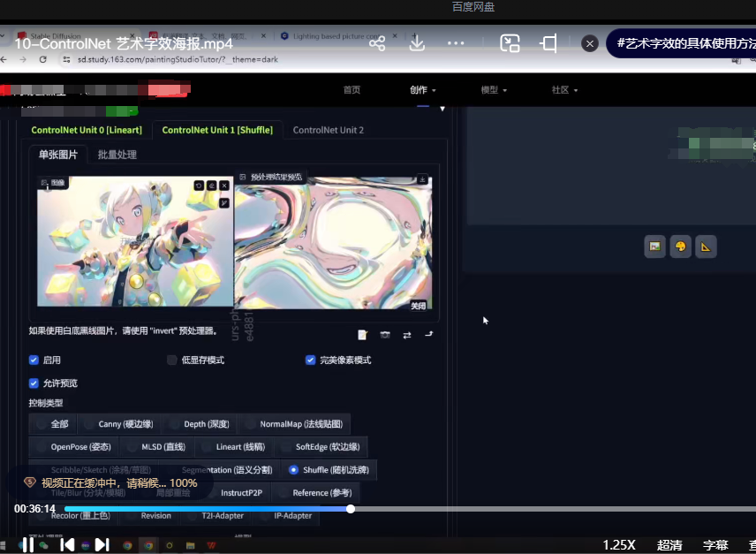The height and width of the screenshot is (554, 756).
Task: Open the three-dots more options menu
Action: [456, 43]
